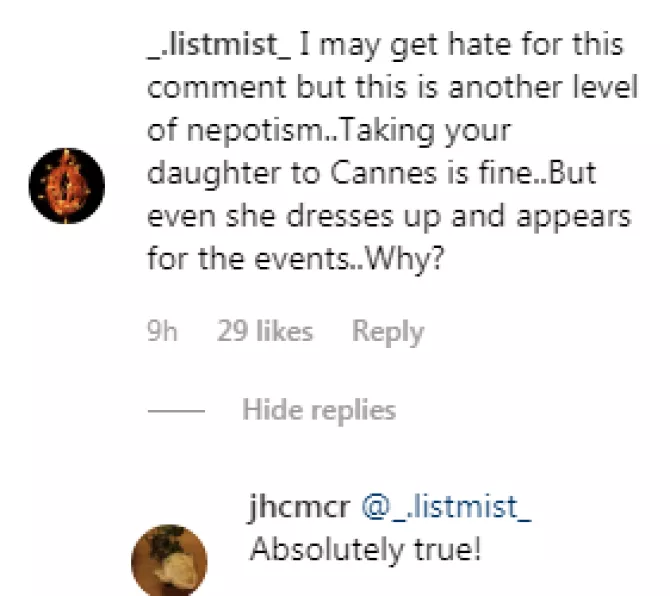Follow the blue @_.listmist_ mention
Screen dimensions: 670x596
447,506
